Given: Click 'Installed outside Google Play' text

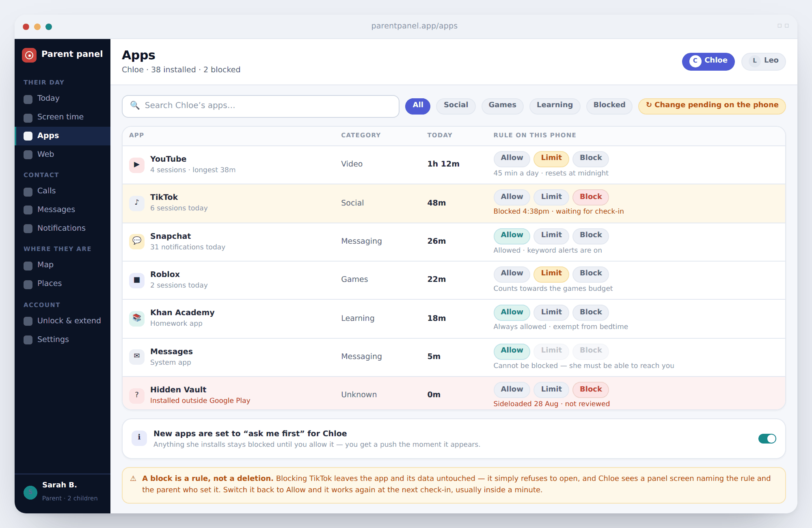Looking at the screenshot, I should click(200, 401).
